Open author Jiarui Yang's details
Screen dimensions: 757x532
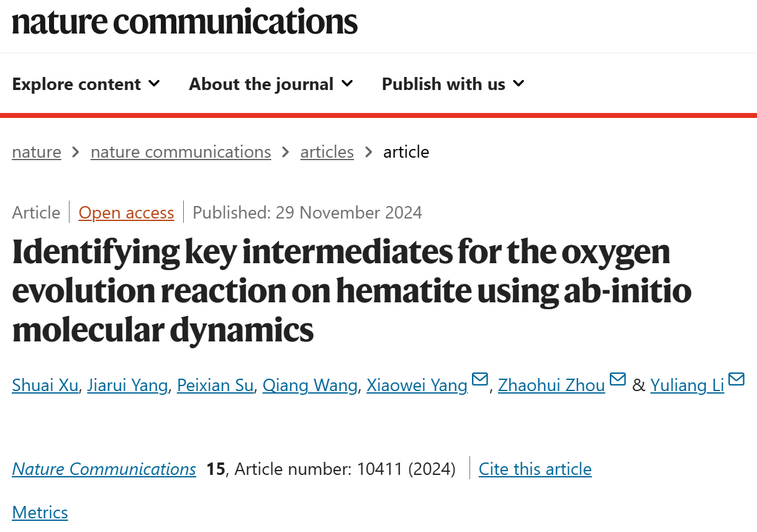(x=127, y=385)
